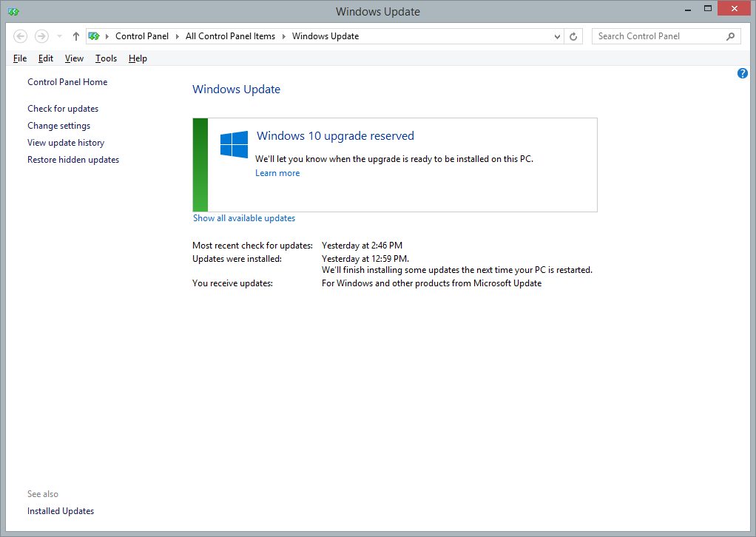Open Help with the blue question mark
The image size is (756, 537).
(743, 73)
